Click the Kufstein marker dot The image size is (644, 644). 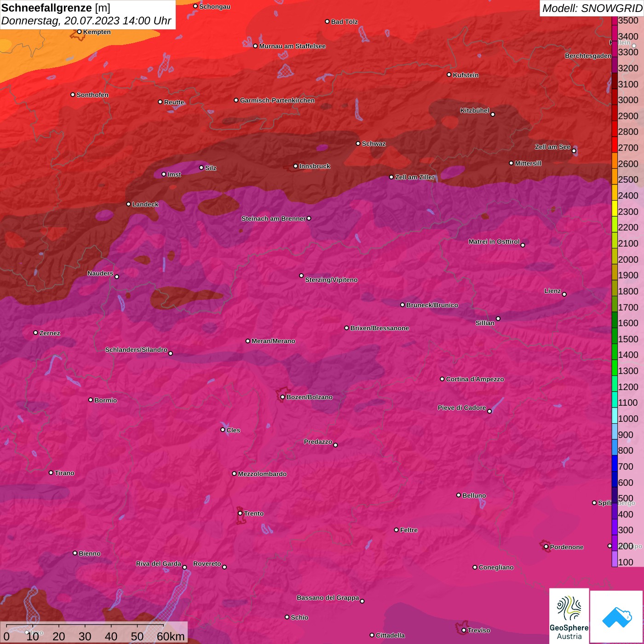(x=449, y=75)
